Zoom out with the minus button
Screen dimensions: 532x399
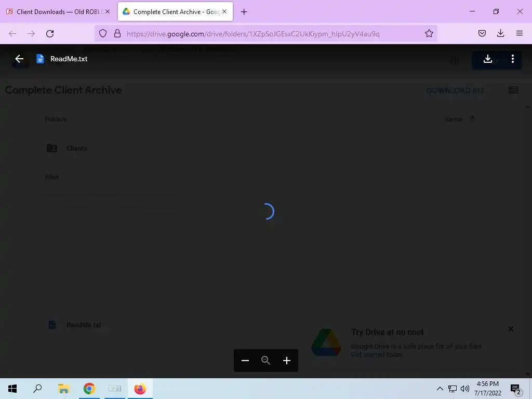[x=245, y=361]
